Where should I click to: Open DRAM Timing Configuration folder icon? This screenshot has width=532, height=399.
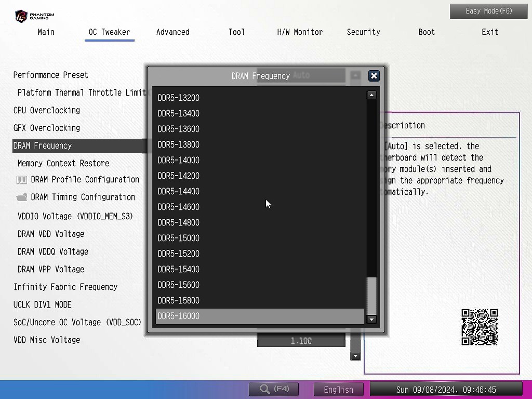[x=22, y=197]
